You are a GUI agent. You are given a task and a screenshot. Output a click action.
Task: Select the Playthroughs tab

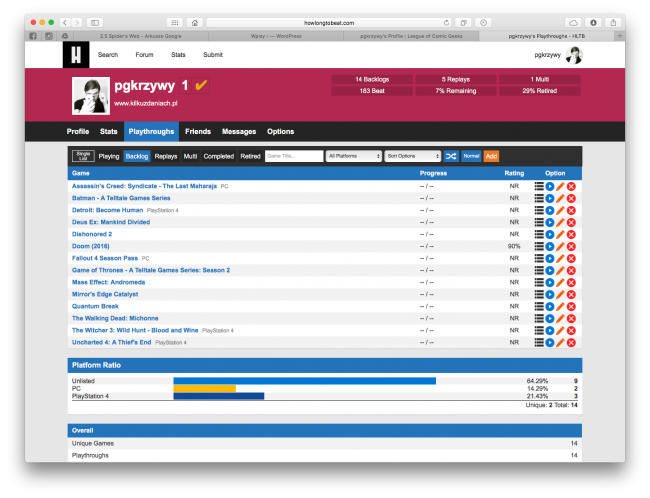tap(151, 131)
